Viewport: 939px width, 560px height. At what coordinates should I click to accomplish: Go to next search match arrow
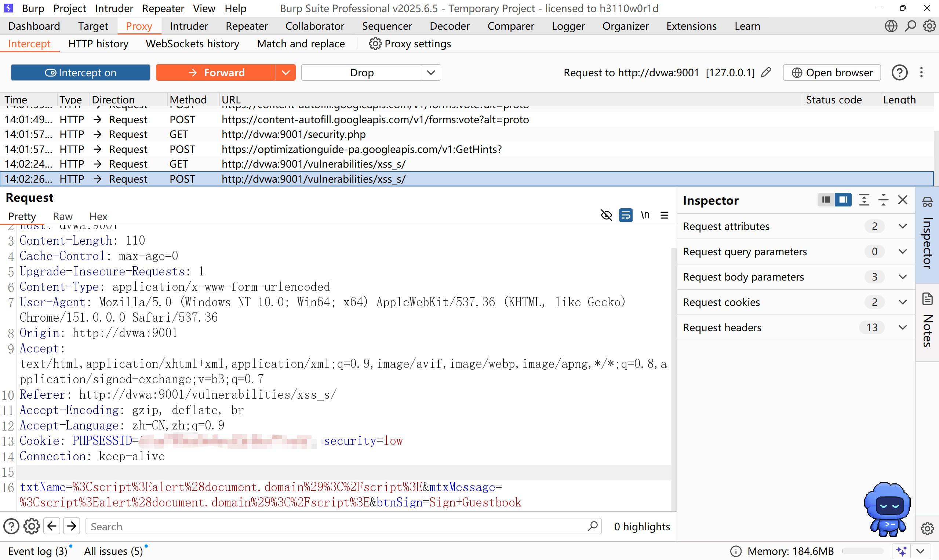click(x=71, y=526)
